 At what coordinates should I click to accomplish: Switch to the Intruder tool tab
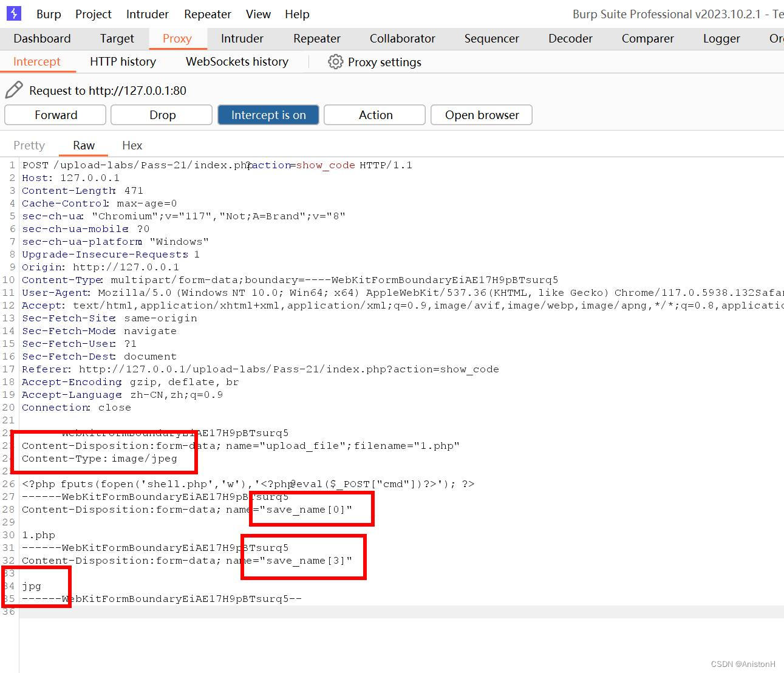tap(242, 38)
